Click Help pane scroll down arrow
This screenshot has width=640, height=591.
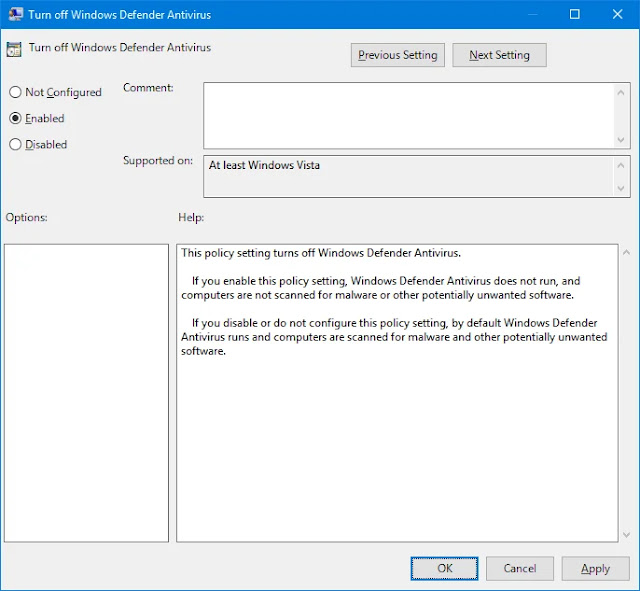click(626, 534)
